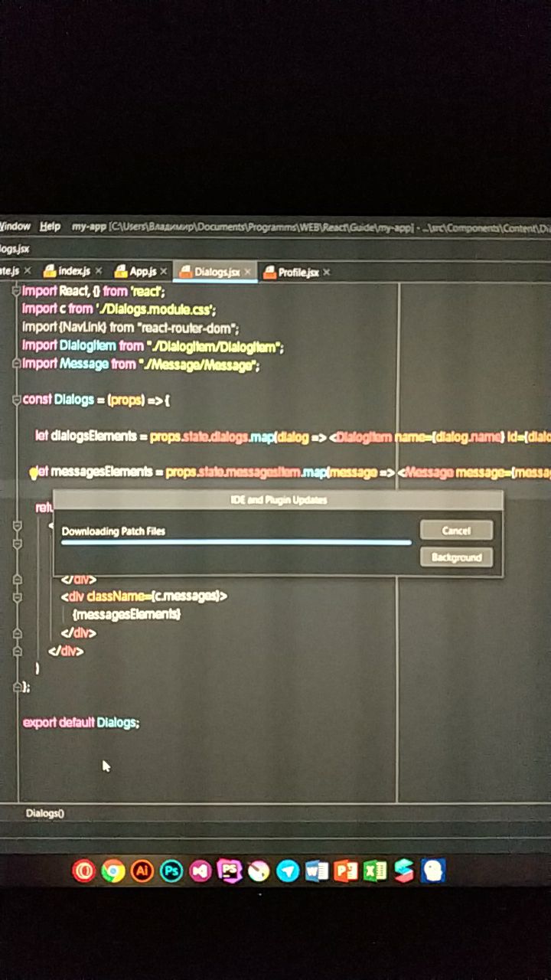551x980 pixels.
Task: Toggle fold marker at 'import Message' line
Action: (x=17, y=364)
